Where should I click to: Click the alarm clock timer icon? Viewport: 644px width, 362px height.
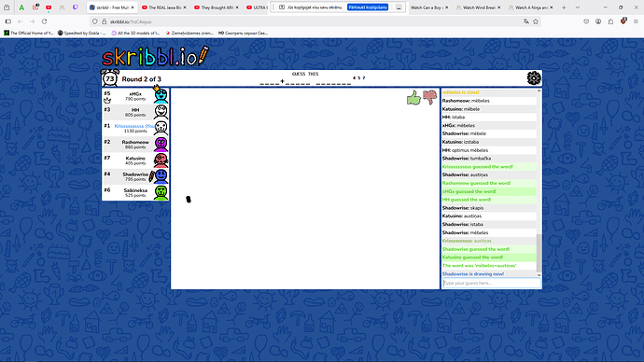pyautogui.click(x=109, y=78)
